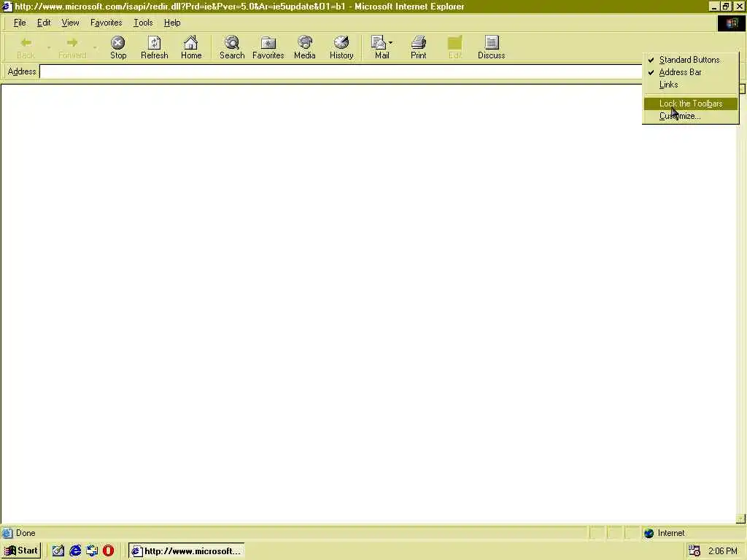Enable Links toolbar in context menu
This screenshot has height=560, width=747.
click(690, 85)
